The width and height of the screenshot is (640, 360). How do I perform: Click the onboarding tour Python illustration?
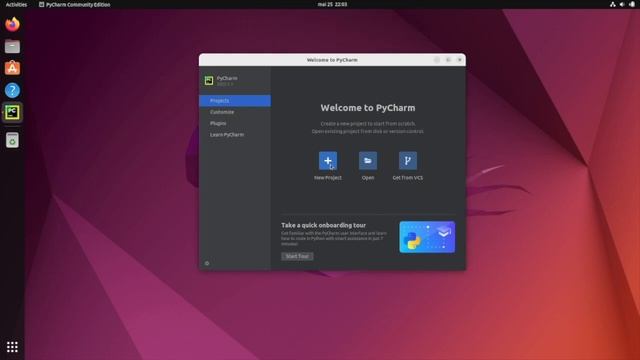click(427, 237)
